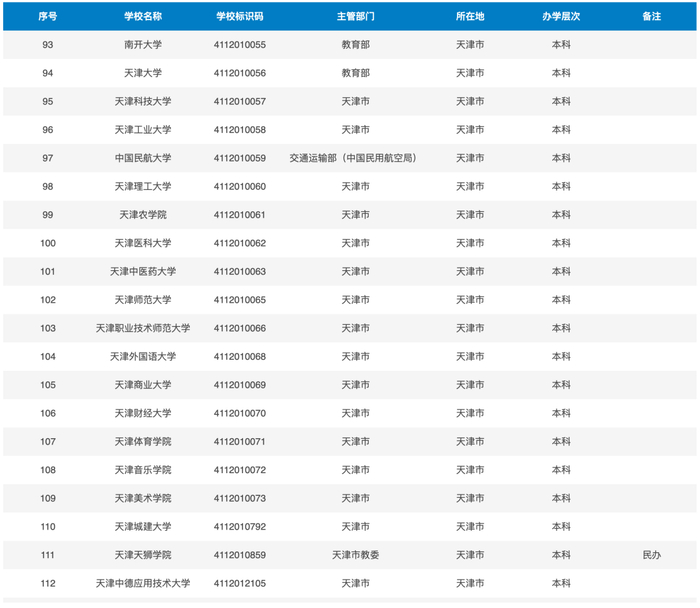Select the 天津美术学院 cell
700x608 pixels.
(143, 498)
